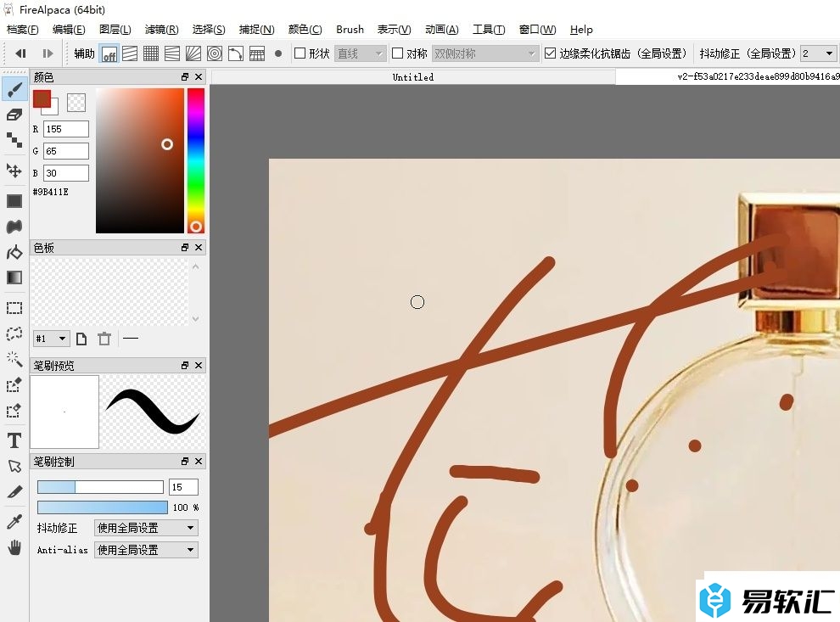
Task: Toggle the 形状 checkbox
Action: pos(300,53)
